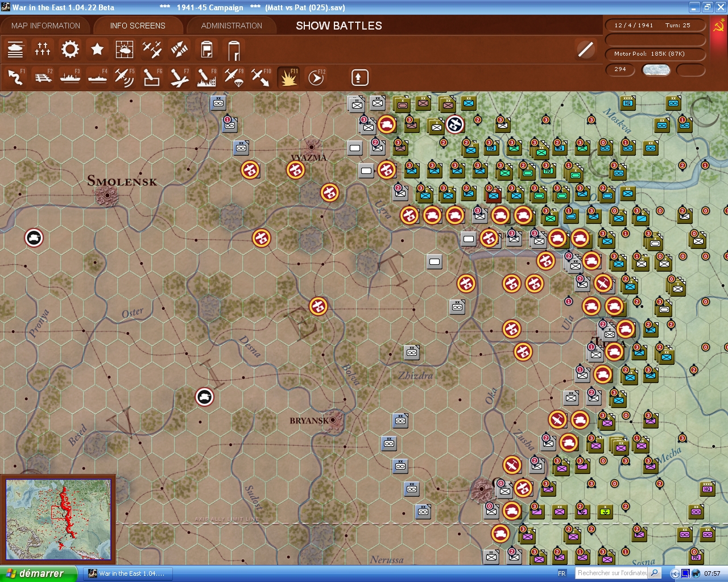The height and width of the screenshot is (582, 728).
Task: Click the black-ringed aircraft marker near top
Action: pyautogui.click(x=455, y=124)
